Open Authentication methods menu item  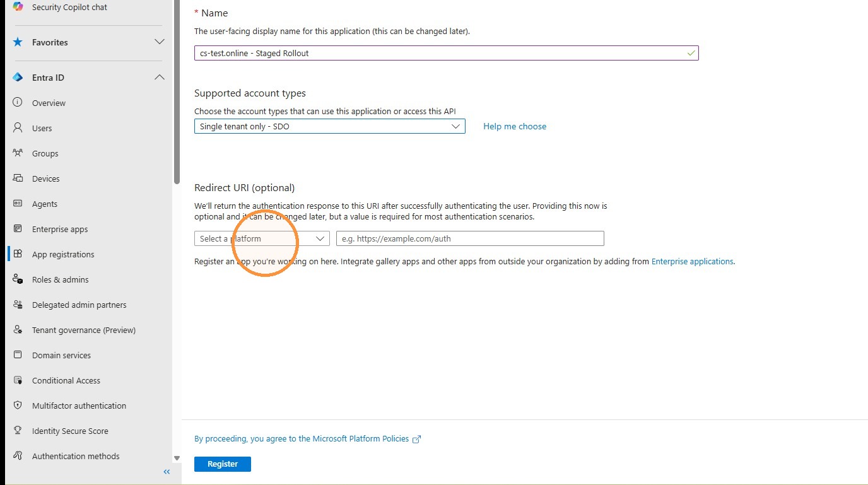coord(76,456)
